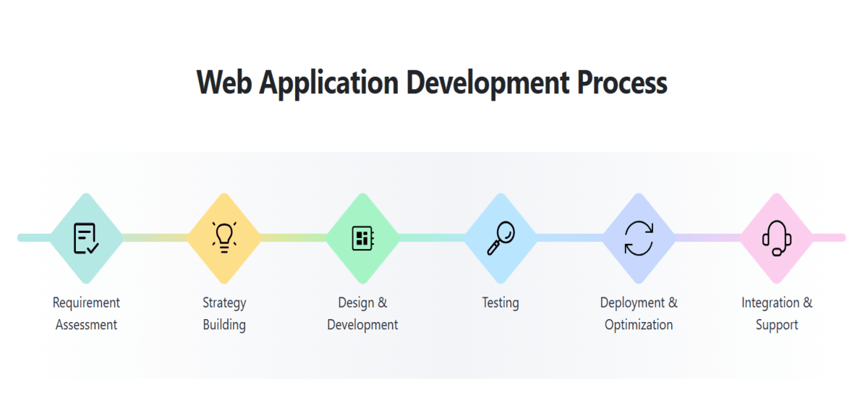This screenshot has height=398, width=868.
Task: Click the Integration & Support headset icon
Action: click(x=777, y=238)
